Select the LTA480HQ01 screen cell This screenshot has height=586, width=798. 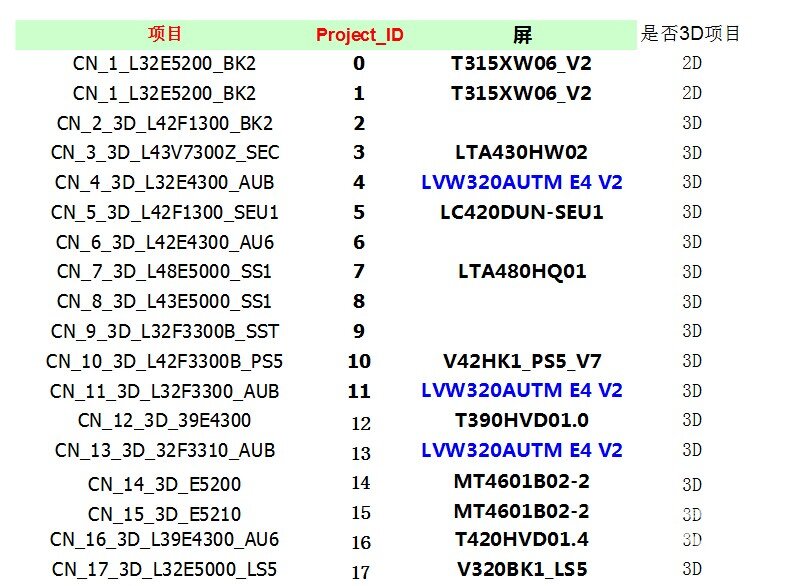coord(522,271)
